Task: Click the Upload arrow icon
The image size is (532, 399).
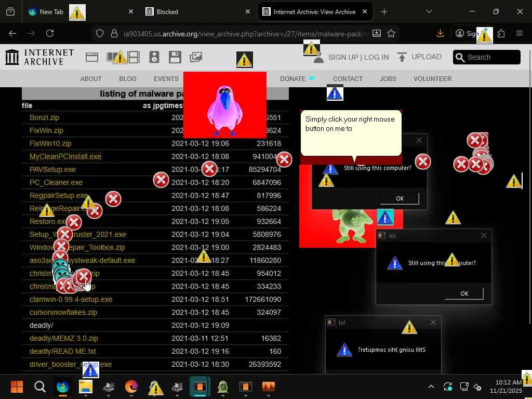Action: coord(402,57)
